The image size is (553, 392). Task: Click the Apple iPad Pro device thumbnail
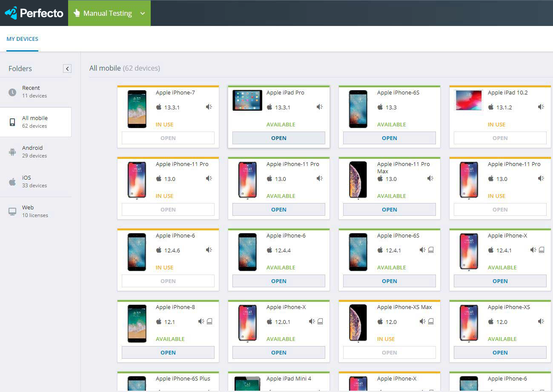tap(247, 100)
